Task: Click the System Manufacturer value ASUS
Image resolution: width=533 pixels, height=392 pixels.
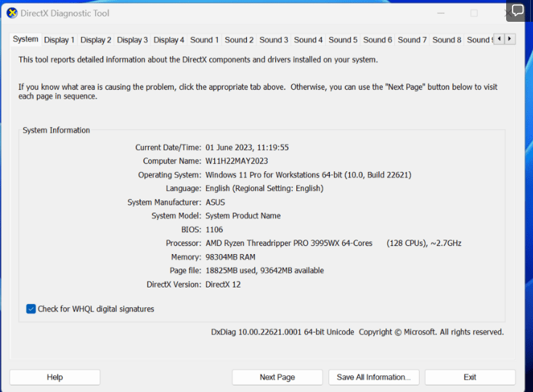Action: tap(215, 203)
